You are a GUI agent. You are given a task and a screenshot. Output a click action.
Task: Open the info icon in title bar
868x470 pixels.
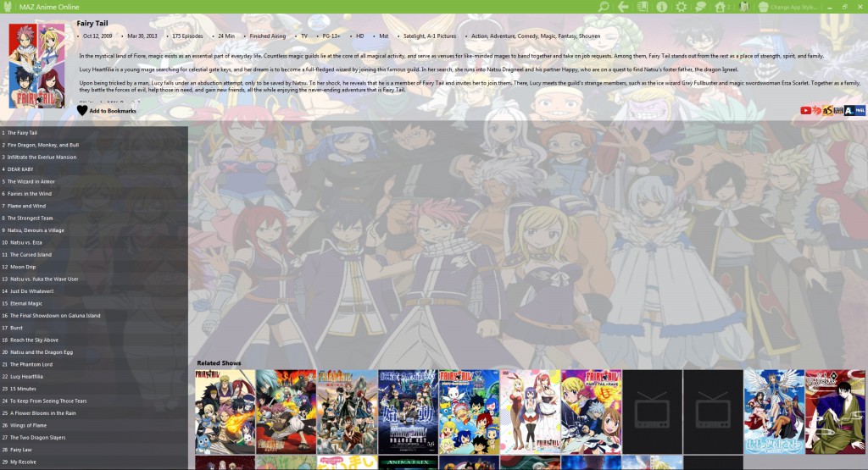click(662, 7)
